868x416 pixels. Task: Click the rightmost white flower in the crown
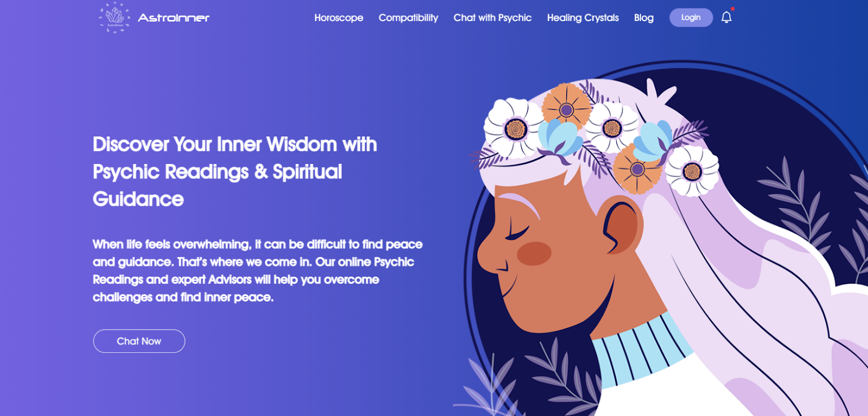coord(692,171)
